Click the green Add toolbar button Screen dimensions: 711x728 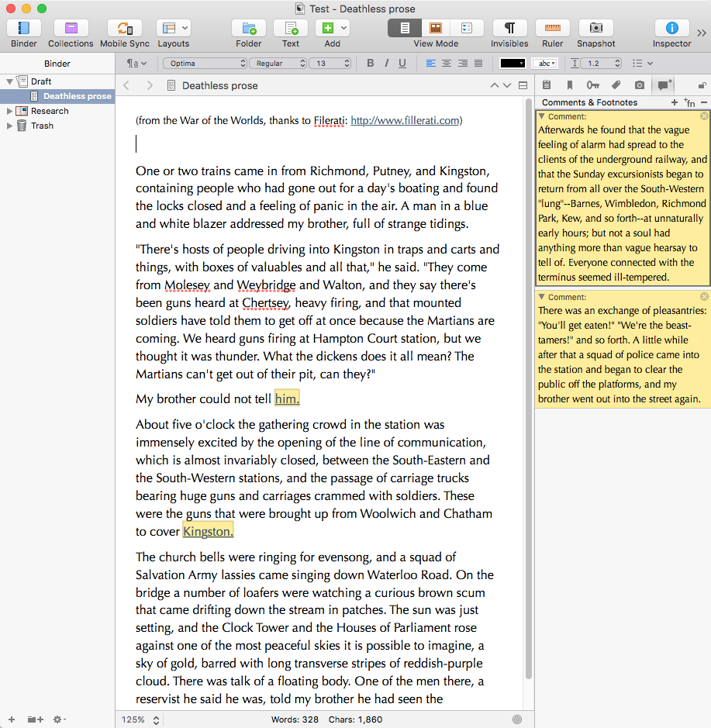point(327,29)
